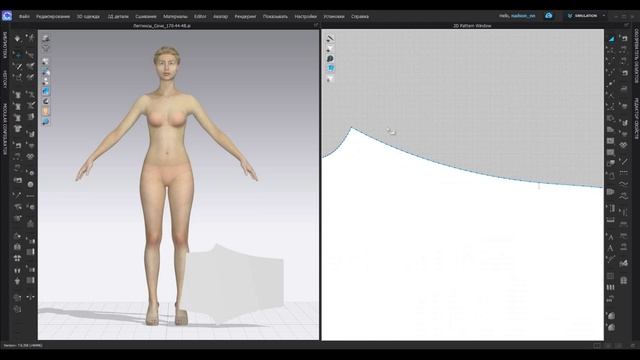Screen dimensions: 640x360
Task: Pop out the 3D window panel
Action: [316, 25]
